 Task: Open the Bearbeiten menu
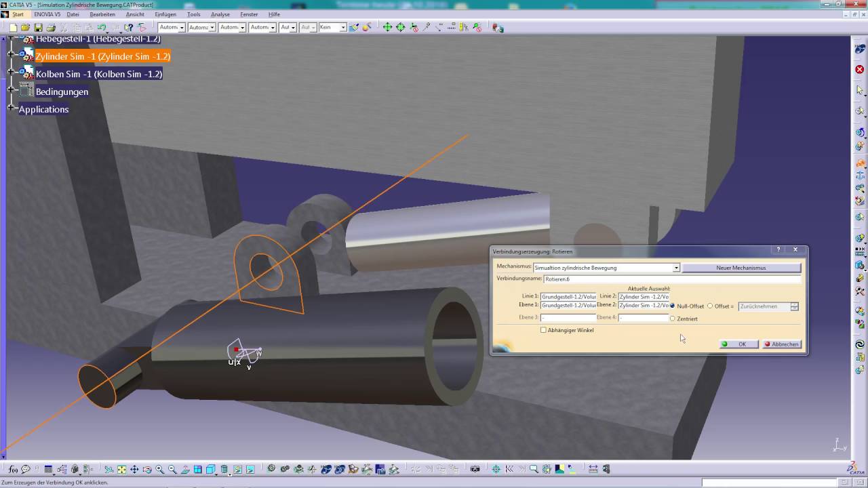tap(102, 14)
